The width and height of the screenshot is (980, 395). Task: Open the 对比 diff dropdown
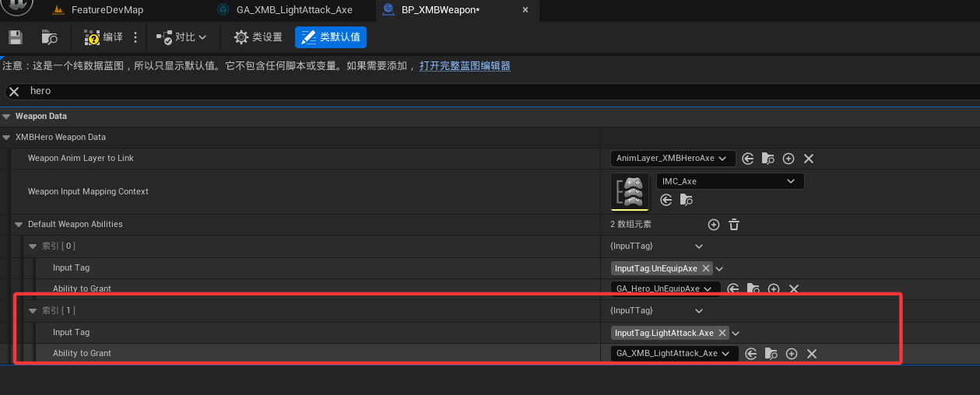181,37
